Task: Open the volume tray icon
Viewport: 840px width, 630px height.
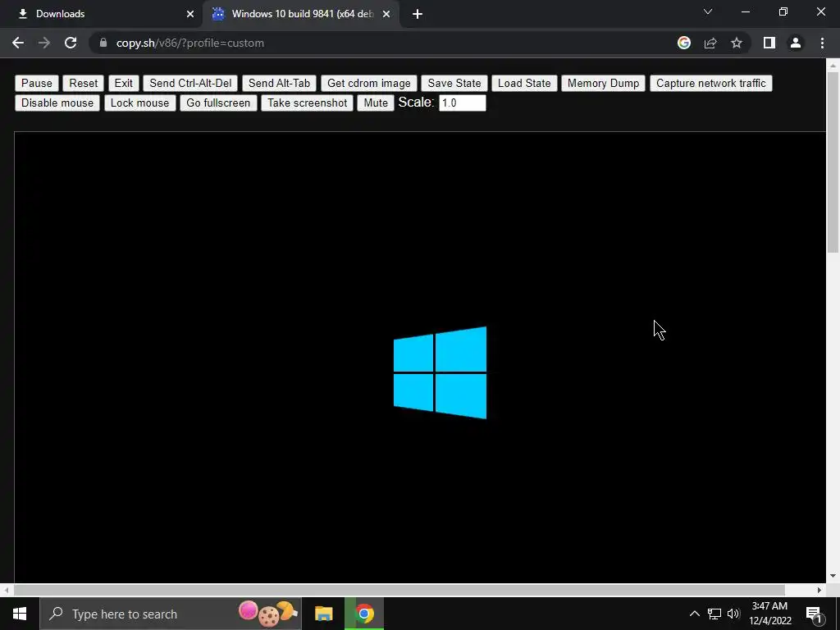Action: (733, 614)
